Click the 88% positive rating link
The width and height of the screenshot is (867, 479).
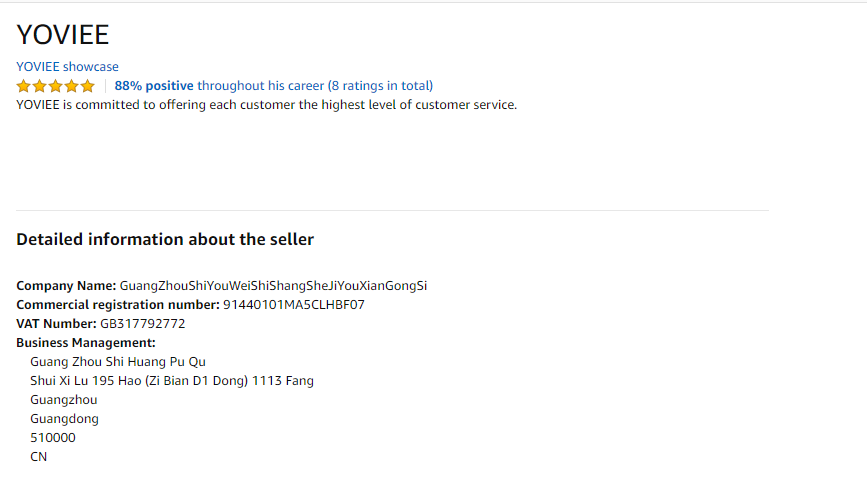click(154, 86)
